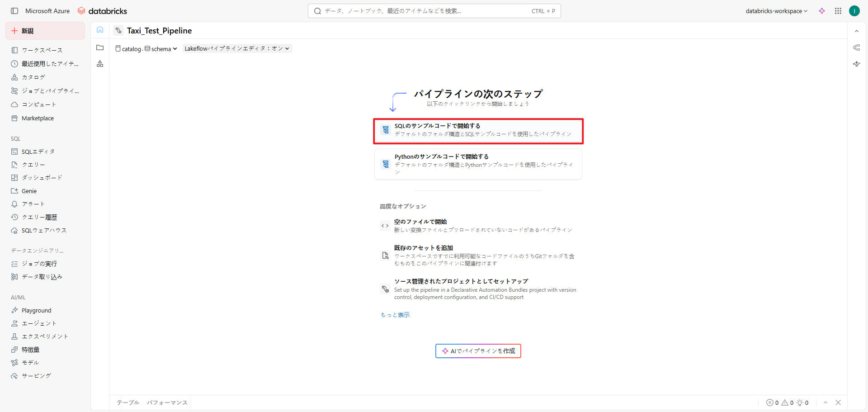The width and height of the screenshot is (868, 412).
Task: Open the apps grid icon
Action: pos(838,11)
